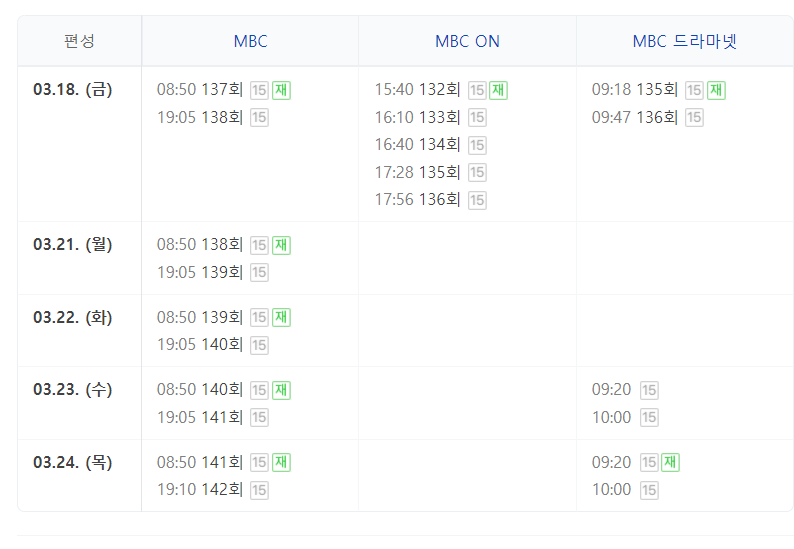Click the 08:50 137회 MBC entry
This screenshot has width=794, height=549.
click(x=200, y=90)
